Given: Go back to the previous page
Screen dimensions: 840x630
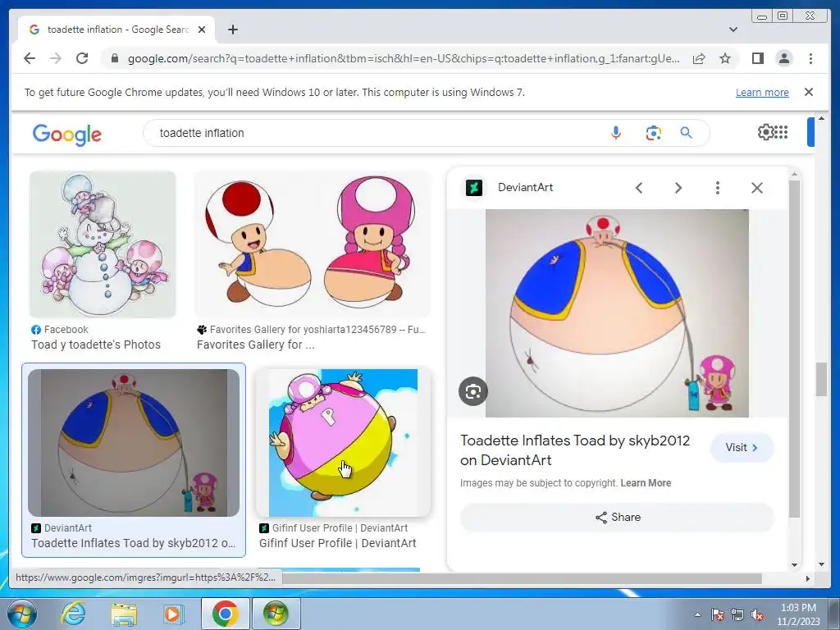Looking at the screenshot, I should coord(30,58).
